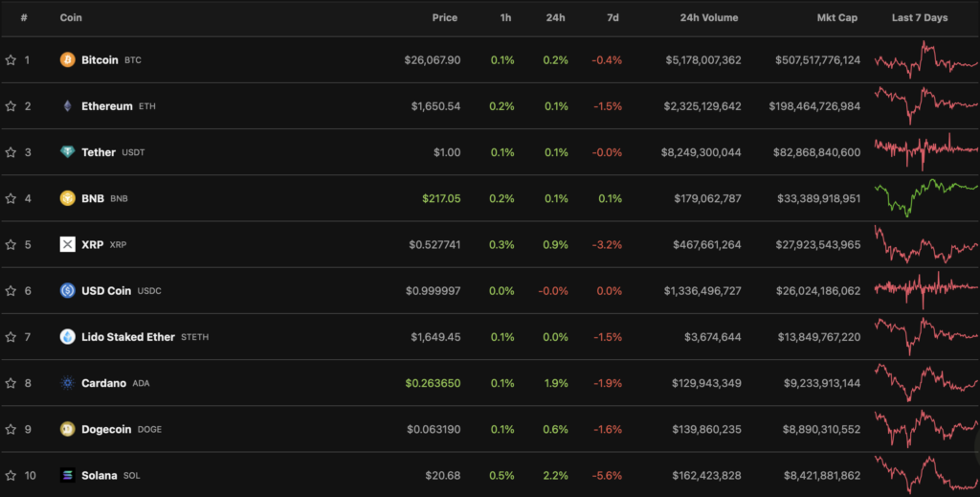Star Lido Staked Ether row
980x497 pixels.
tap(11, 337)
